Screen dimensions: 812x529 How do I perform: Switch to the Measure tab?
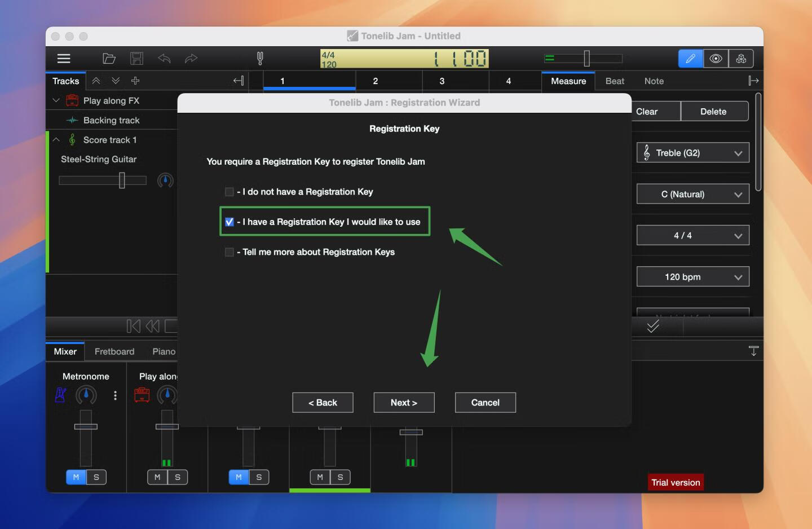(568, 81)
